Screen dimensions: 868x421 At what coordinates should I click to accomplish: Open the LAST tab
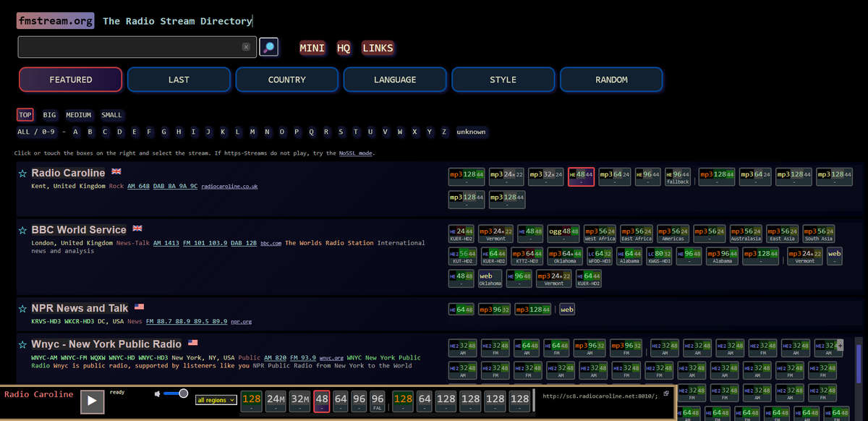point(179,80)
